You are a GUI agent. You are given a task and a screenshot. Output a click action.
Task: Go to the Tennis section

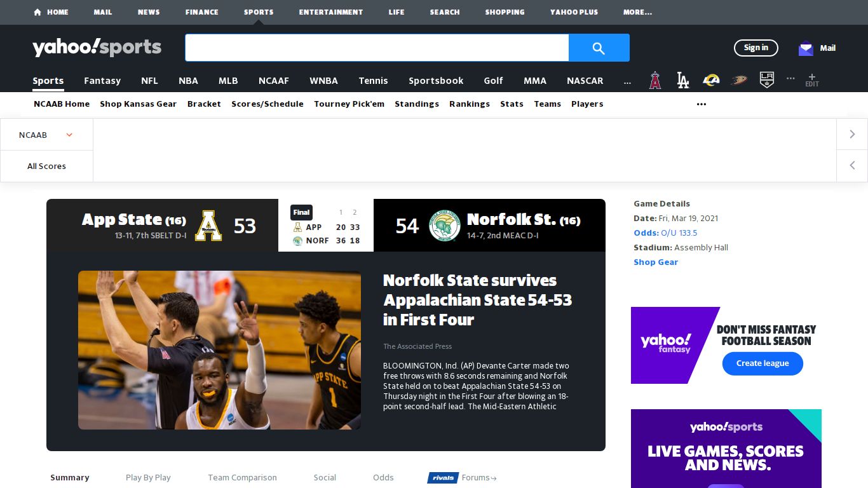[373, 81]
